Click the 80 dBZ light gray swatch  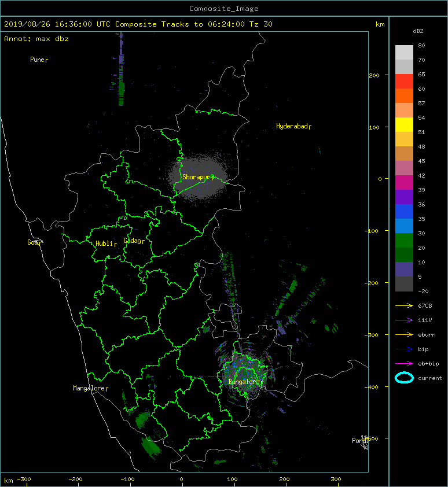click(404, 52)
